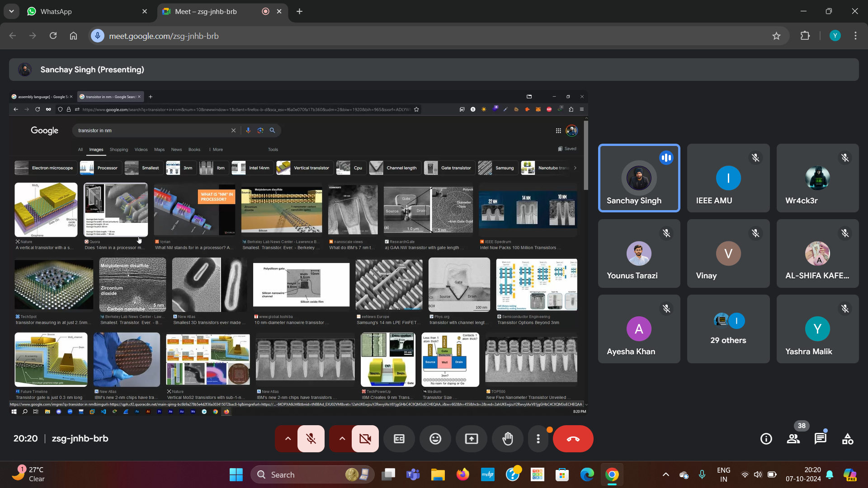Open Chrome extensions puzzle icon
The width and height of the screenshot is (868, 488).
[805, 36]
